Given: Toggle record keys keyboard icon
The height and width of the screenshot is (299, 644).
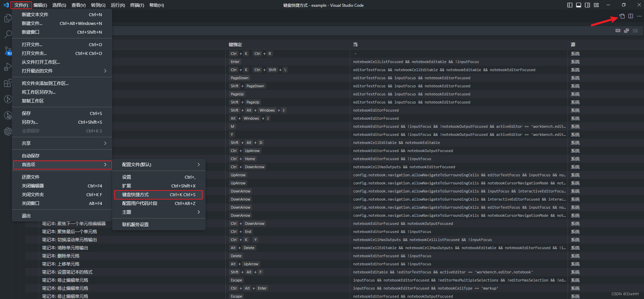Looking at the screenshot, I should tap(618, 31).
